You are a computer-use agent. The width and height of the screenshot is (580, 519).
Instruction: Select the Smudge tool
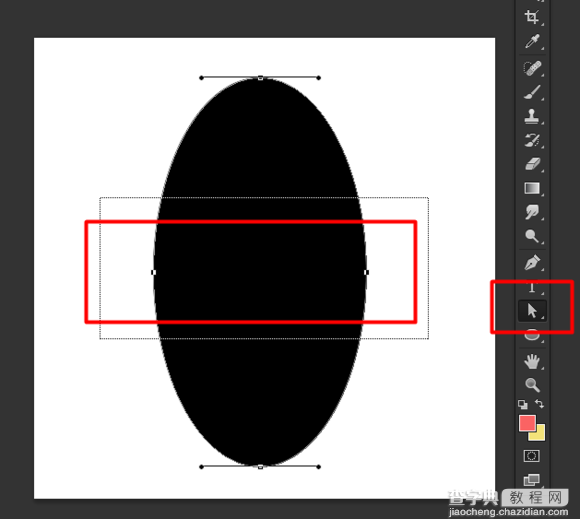[x=532, y=212]
